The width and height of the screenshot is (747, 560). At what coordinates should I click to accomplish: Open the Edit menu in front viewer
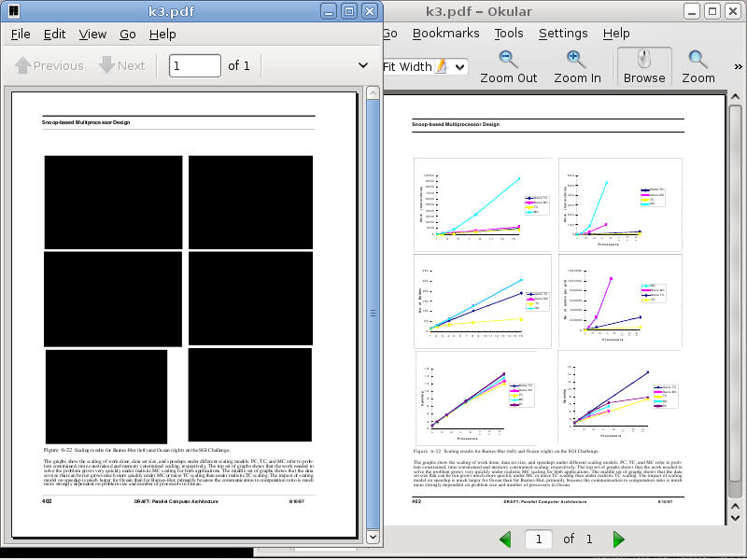coord(54,34)
